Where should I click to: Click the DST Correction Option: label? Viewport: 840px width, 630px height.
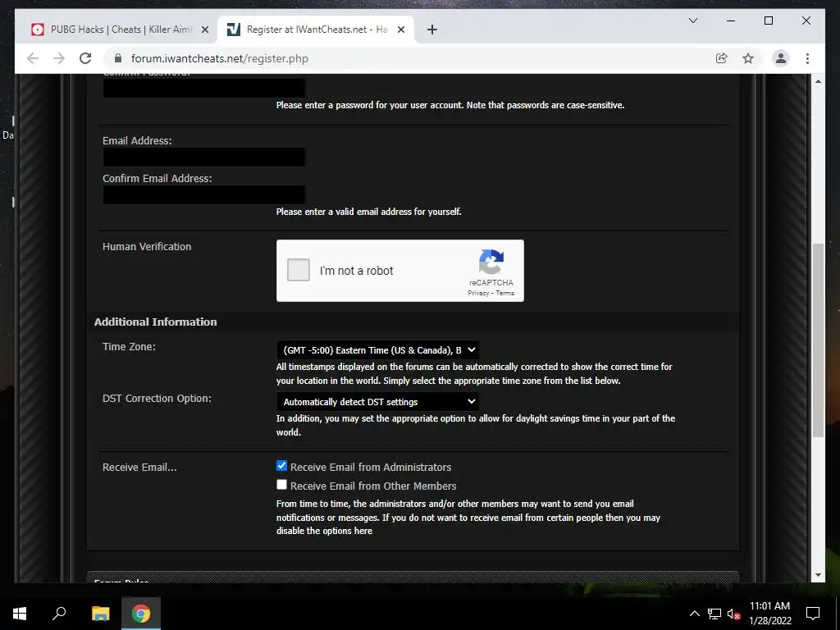157,398
